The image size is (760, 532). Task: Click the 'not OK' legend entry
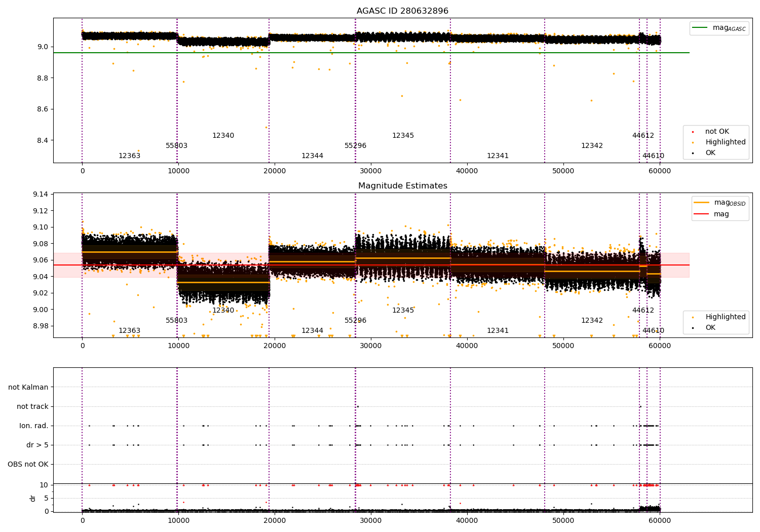point(716,132)
